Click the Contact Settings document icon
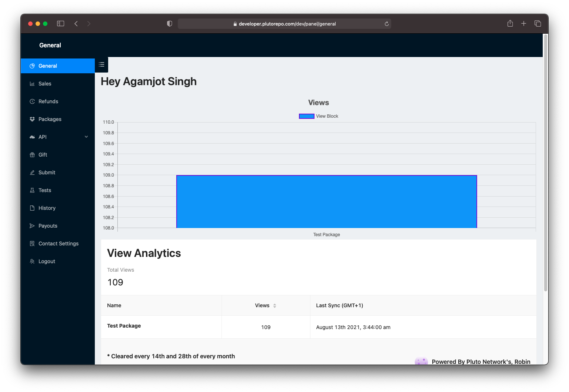 click(32, 244)
